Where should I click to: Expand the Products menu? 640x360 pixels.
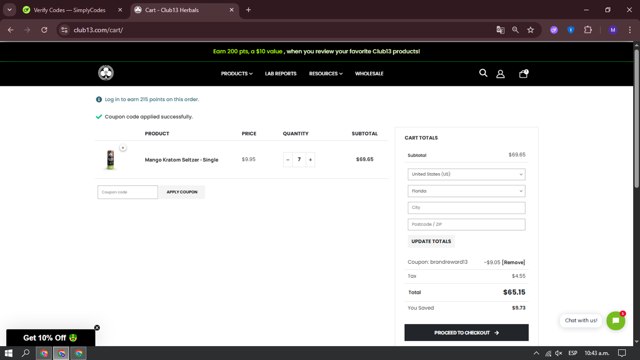point(237,73)
